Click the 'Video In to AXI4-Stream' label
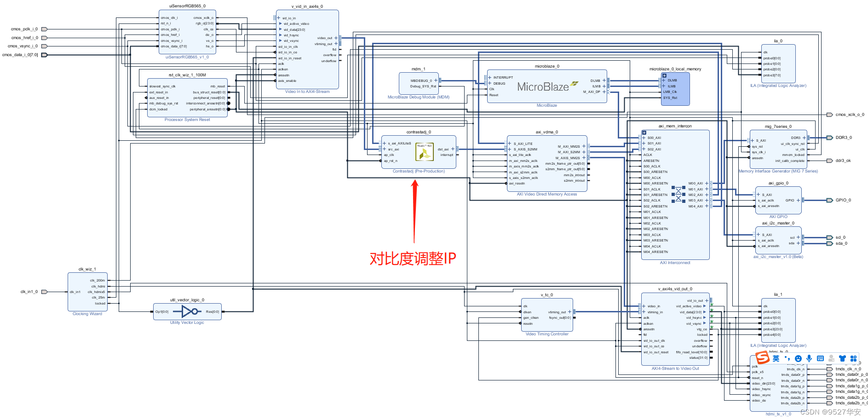The width and height of the screenshot is (868, 420). (x=307, y=92)
